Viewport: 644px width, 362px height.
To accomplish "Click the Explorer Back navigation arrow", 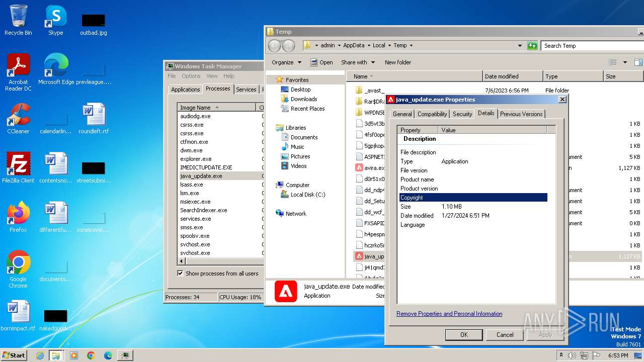I will (274, 46).
